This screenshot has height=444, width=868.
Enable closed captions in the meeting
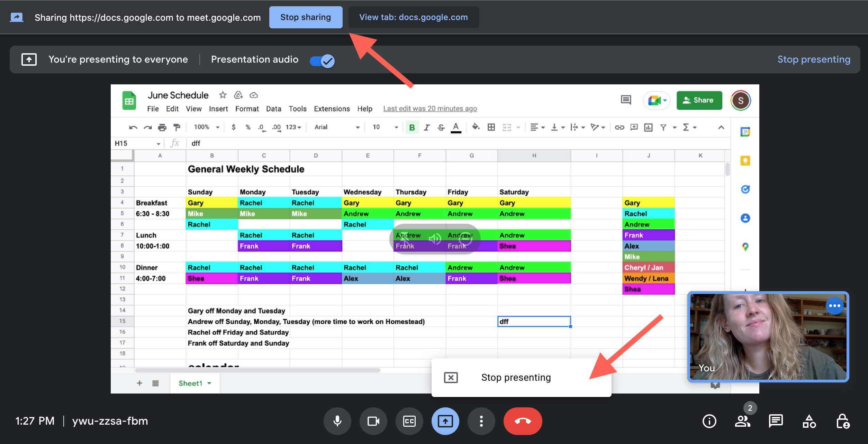point(409,421)
